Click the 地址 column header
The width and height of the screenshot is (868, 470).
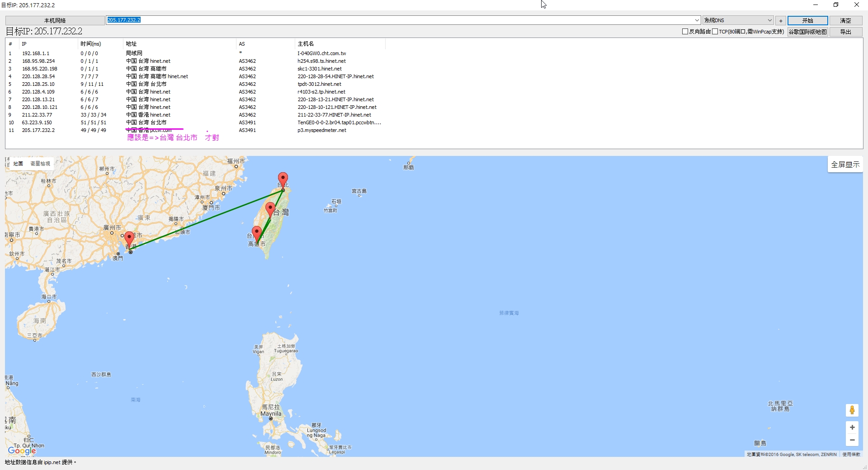pyautogui.click(x=179, y=44)
